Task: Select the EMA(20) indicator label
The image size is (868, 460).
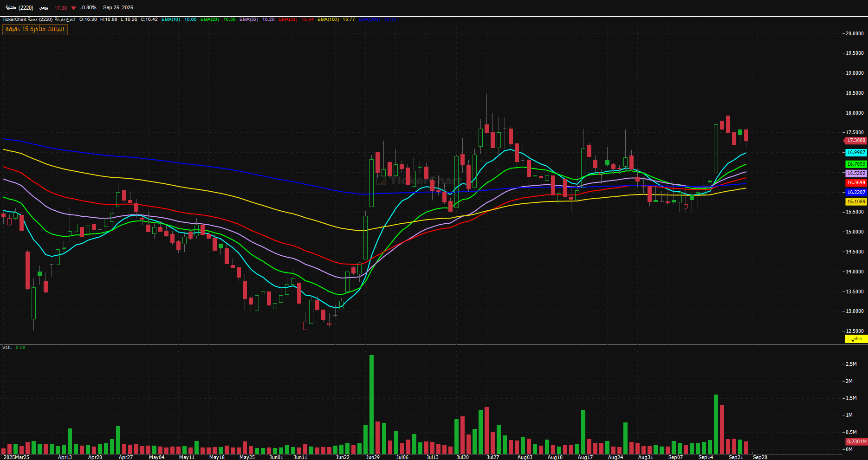Action: click(x=210, y=19)
